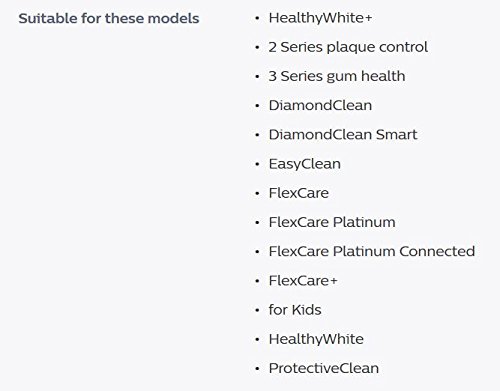
Task: Click the FlexCare Platinum list item
Action: click(332, 222)
